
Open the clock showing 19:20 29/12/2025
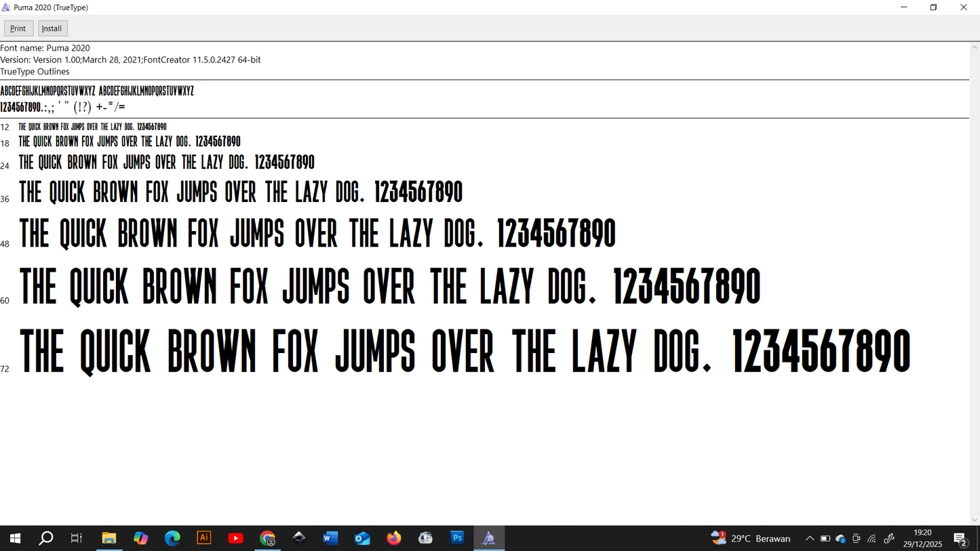coord(922,538)
